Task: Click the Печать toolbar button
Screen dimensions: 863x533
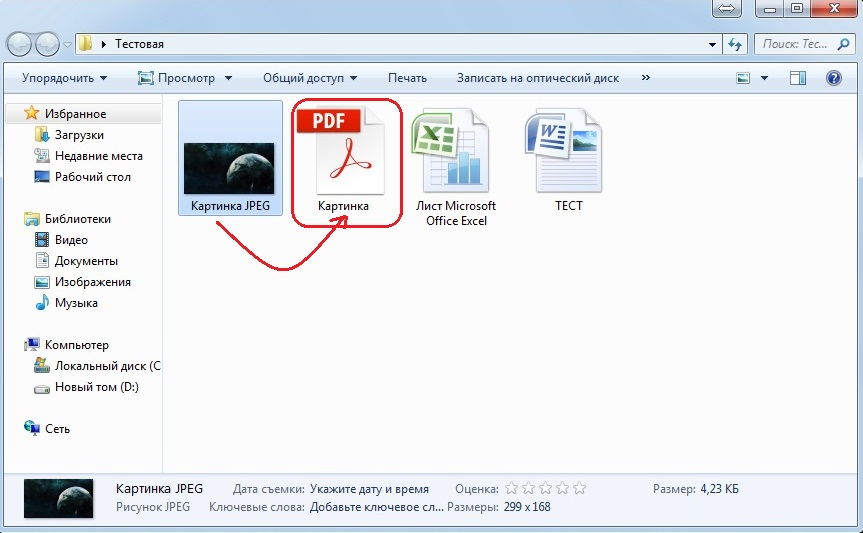Action: [x=407, y=78]
